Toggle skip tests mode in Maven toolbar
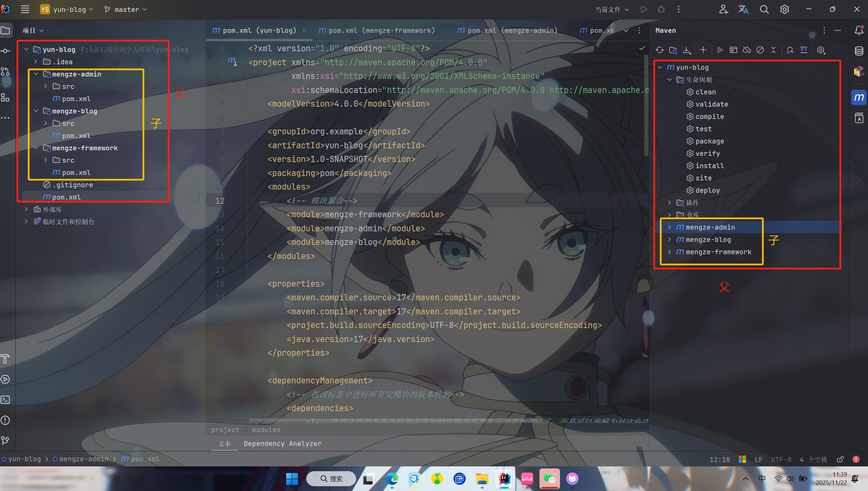Image resolution: width=868 pixels, height=491 pixels. pyautogui.click(x=760, y=50)
